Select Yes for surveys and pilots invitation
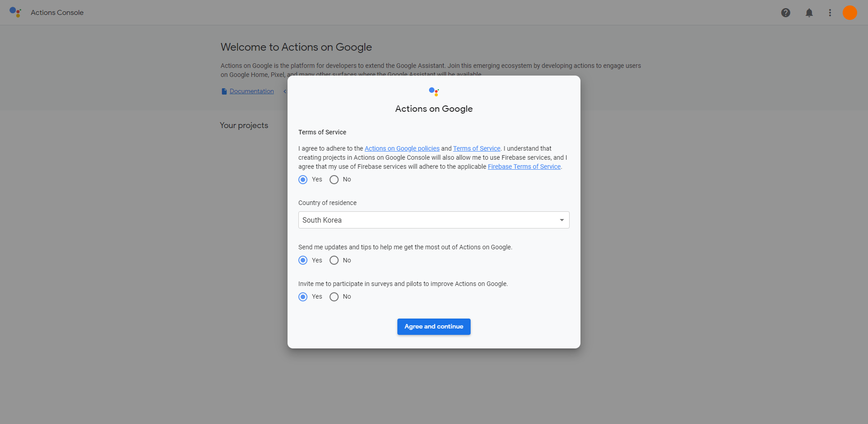 click(303, 297)
